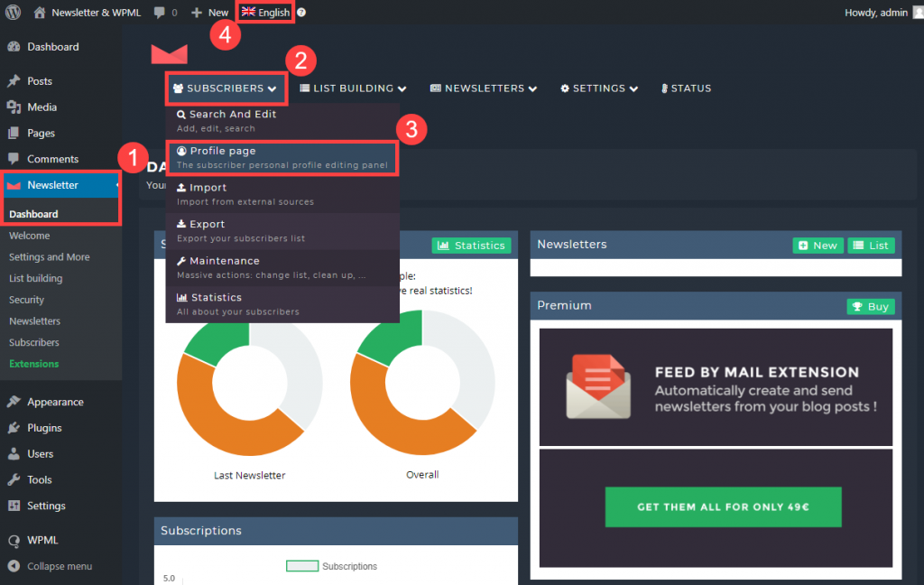Open the Status page
The width and height of the screenshot is (924, 585).
coord(686,88)
